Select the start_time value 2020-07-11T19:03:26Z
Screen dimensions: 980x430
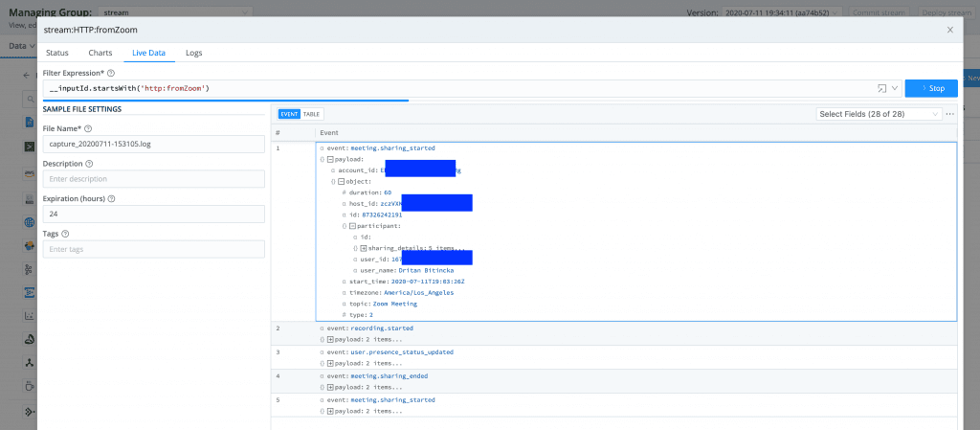coord(428,282)
